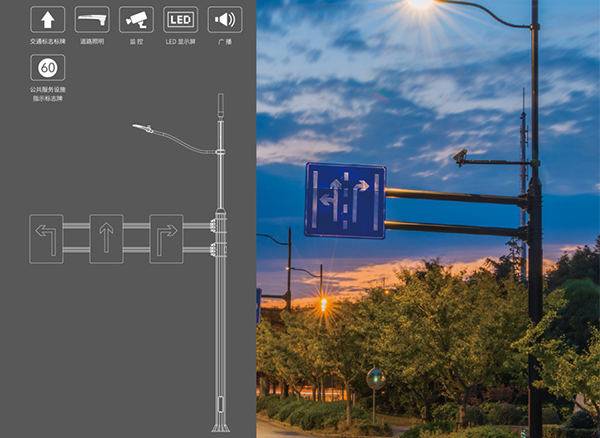This screenshot has width=600, height=438.
Task: Click the round convex mirror near the bushes
Action: 375,377
